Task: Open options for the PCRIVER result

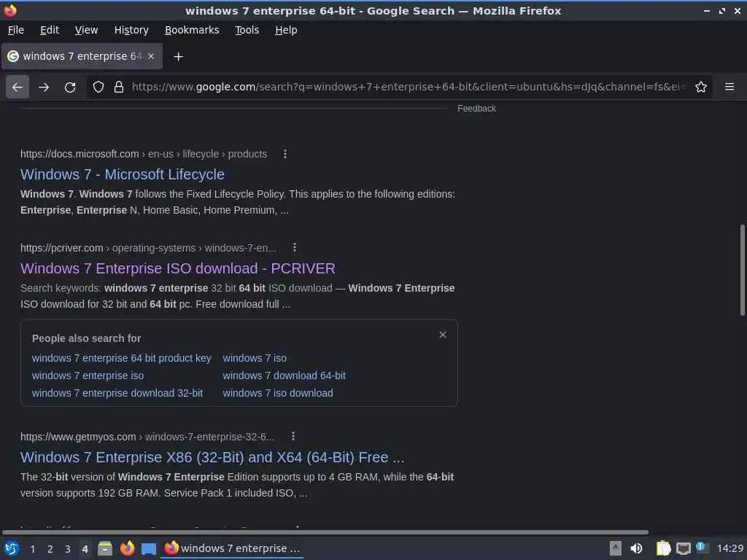Action: 295,248
